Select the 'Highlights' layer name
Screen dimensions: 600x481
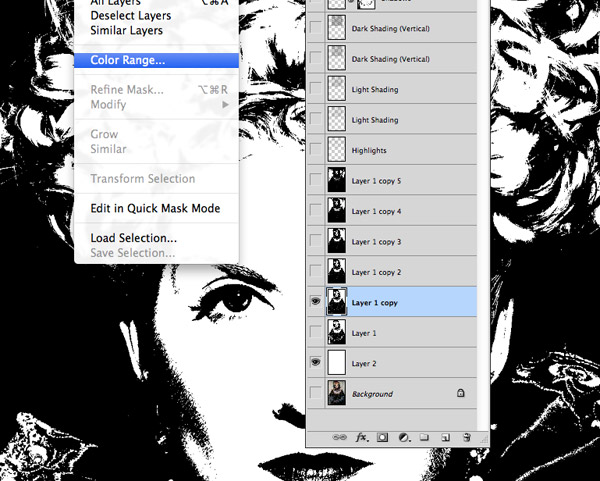369,150
